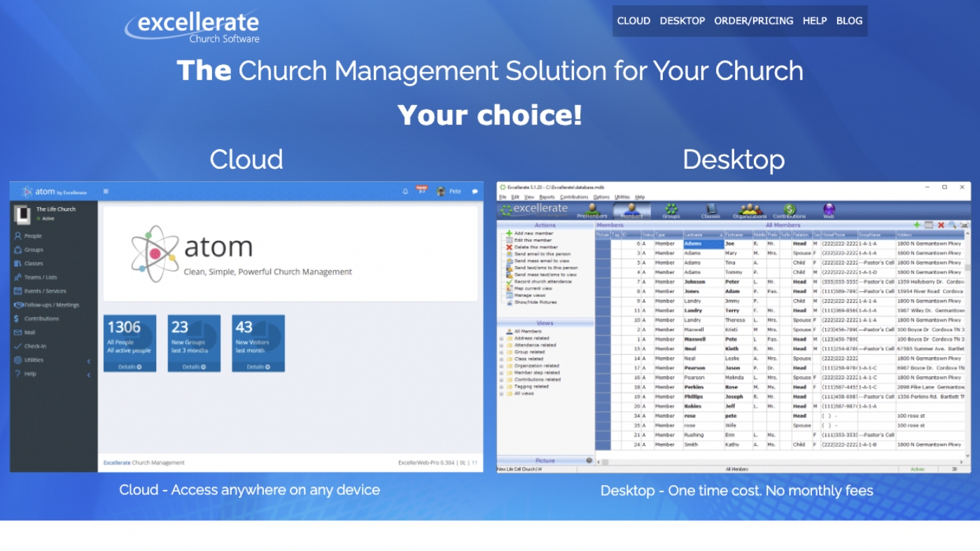This screenshot has height=551, width=980.
Task: Open Follow-ups / Meetings in atom sidebar
Action: click(x=46, y=305)
